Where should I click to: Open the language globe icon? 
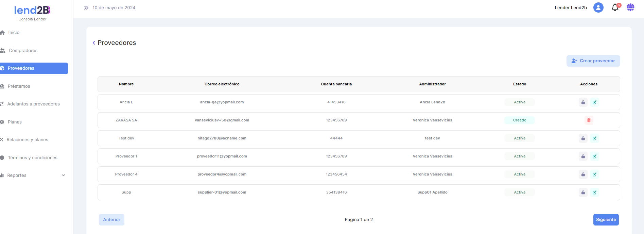[630, 7]
